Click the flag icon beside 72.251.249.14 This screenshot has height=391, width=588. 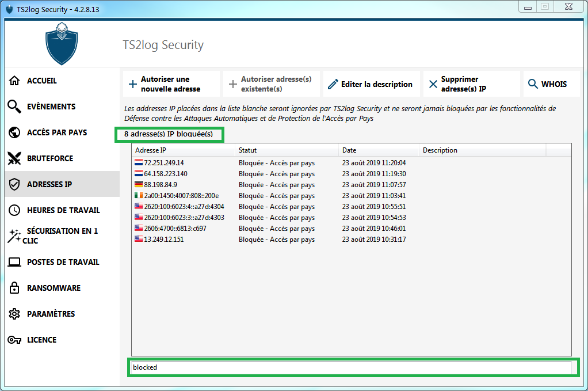139,162
